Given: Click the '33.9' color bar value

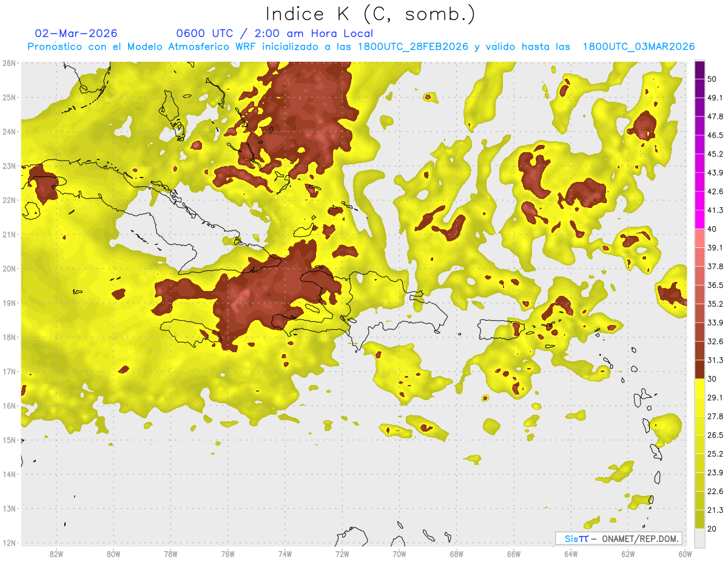Looking at the screenshot, I should tap(715, 323).
